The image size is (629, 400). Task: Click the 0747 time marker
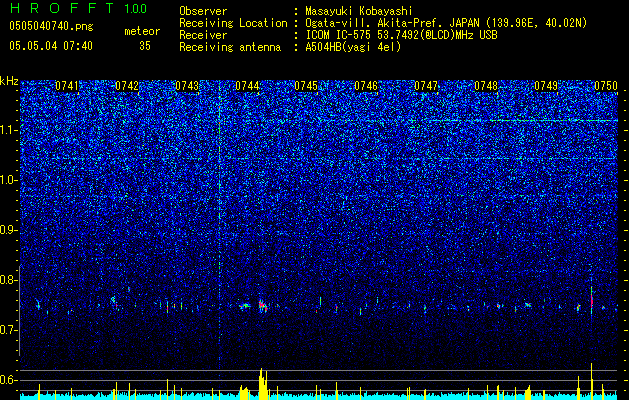click(x=426, y=86)
